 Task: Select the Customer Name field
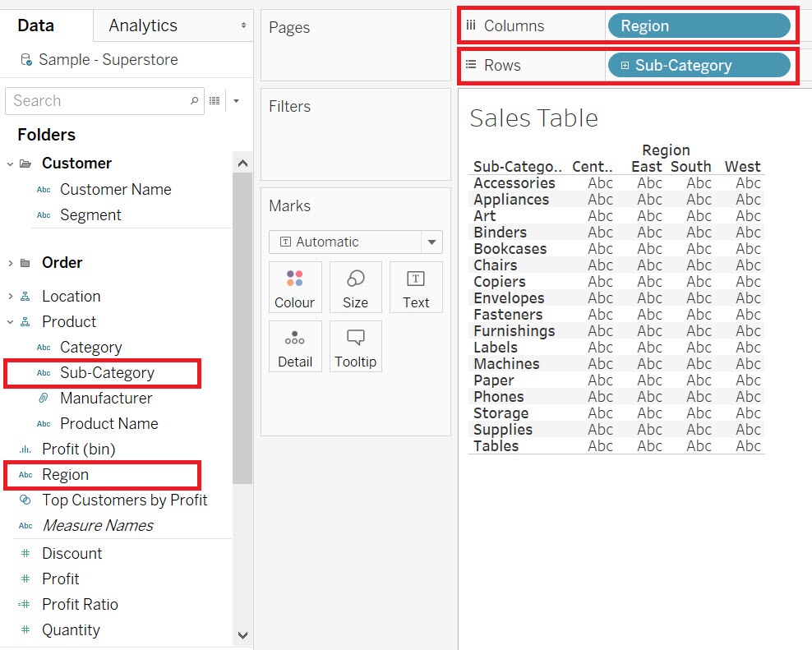tap(116, 190)
